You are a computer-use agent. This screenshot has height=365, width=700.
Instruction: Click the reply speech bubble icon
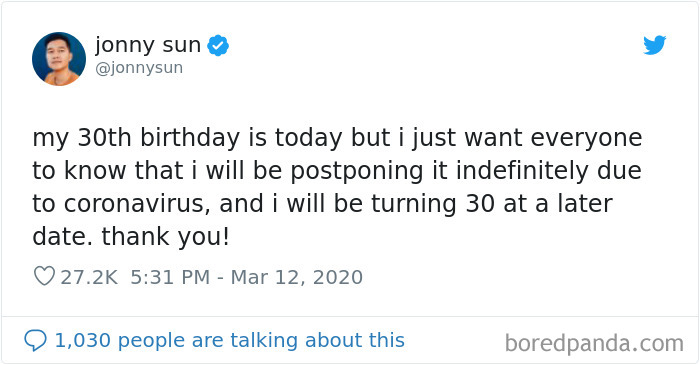tap(35, 340)
